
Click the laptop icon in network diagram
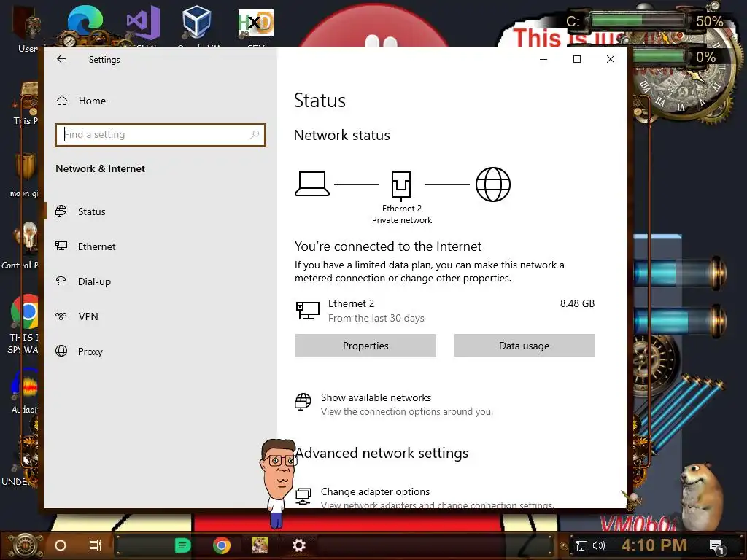pyautogui.click(x=312, y=184)
